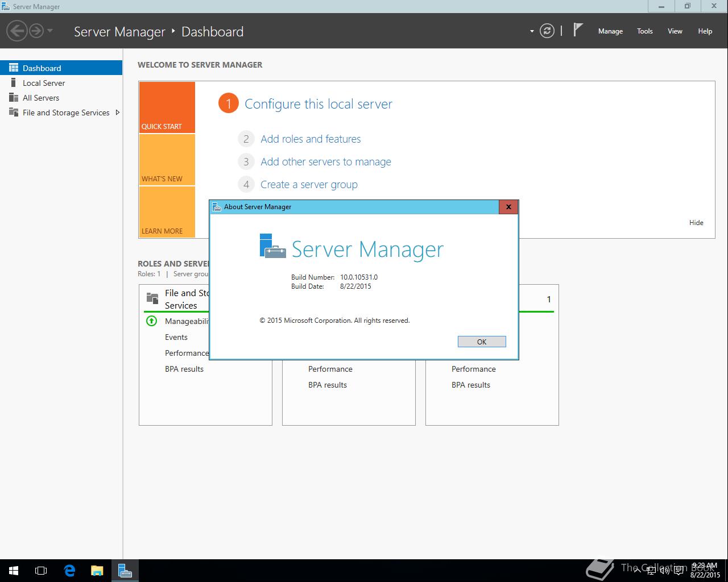Image resolution: width=728 pixels, height=582 pixels.
Task: Open the navigation history dropdown arrow
Action: (50, 31)
